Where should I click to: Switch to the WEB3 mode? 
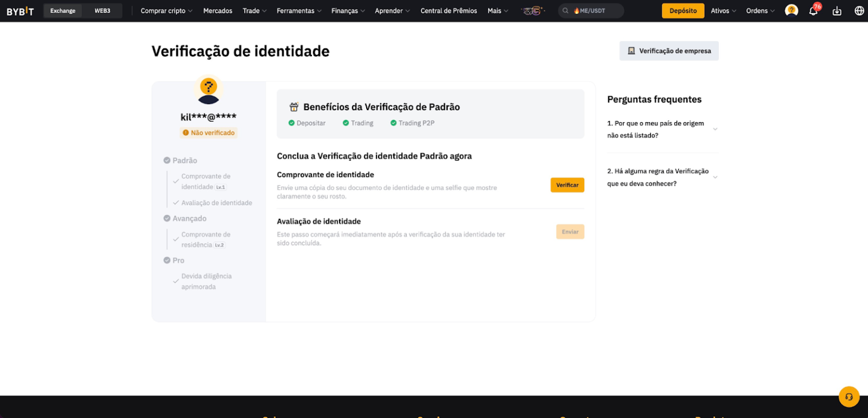click(102, 10)
